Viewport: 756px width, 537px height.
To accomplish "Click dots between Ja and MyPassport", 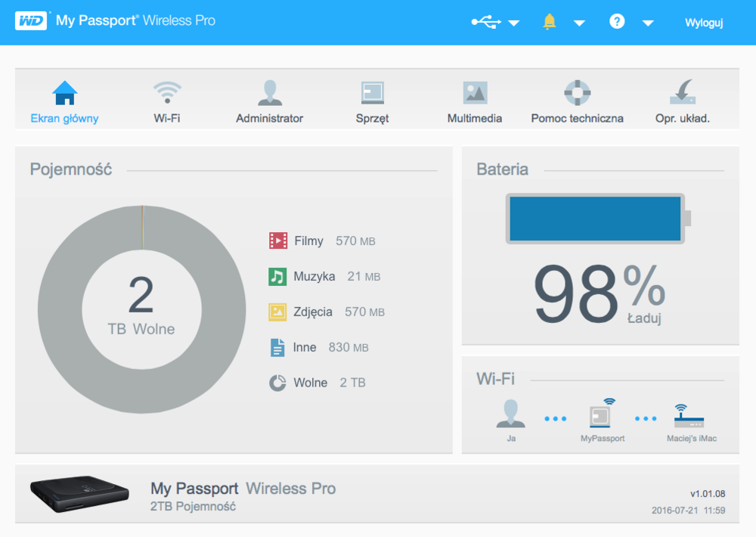I will tap(556, 419).
